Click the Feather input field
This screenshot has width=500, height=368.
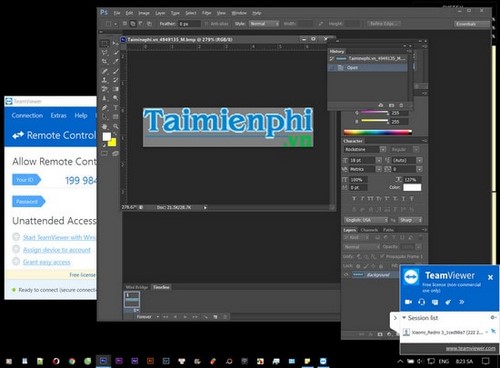click(x=190, y=24)
